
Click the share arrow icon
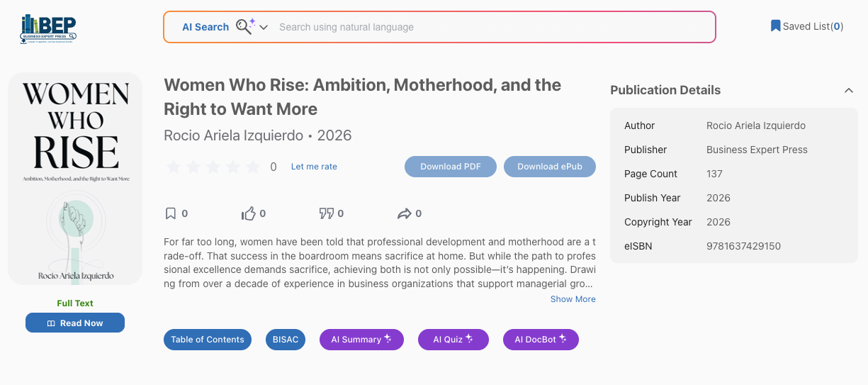[x=405, y=213]
